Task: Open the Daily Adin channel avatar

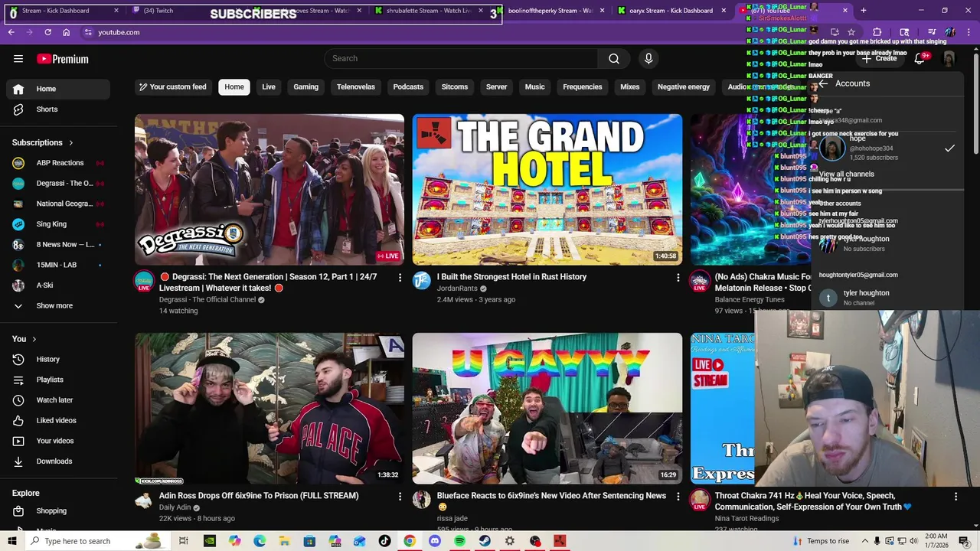Action: point(144,500)
